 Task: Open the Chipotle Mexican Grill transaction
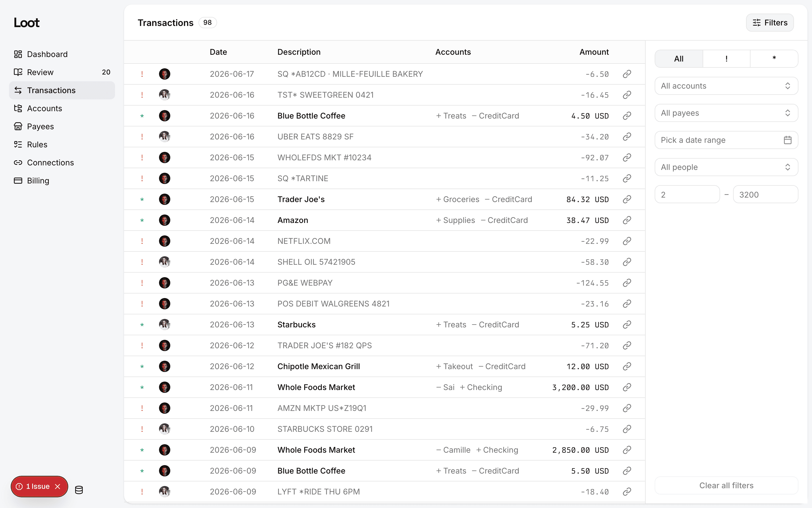(384, 366)
